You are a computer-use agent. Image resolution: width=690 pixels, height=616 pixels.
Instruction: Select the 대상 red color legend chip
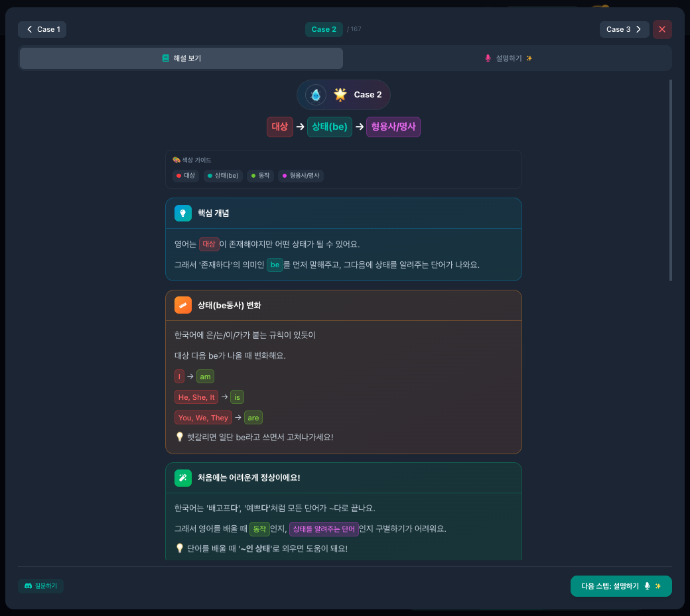coord(186,176)
